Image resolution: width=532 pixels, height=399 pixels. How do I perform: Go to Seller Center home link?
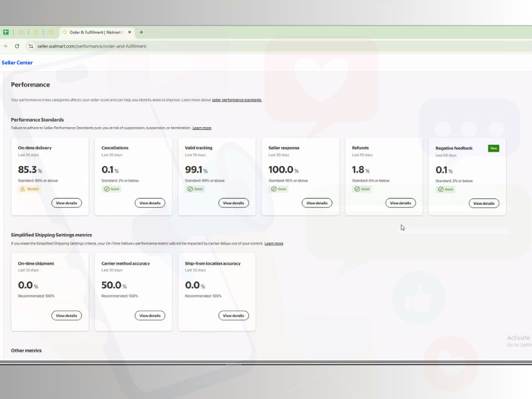click(x=17, y=62)
